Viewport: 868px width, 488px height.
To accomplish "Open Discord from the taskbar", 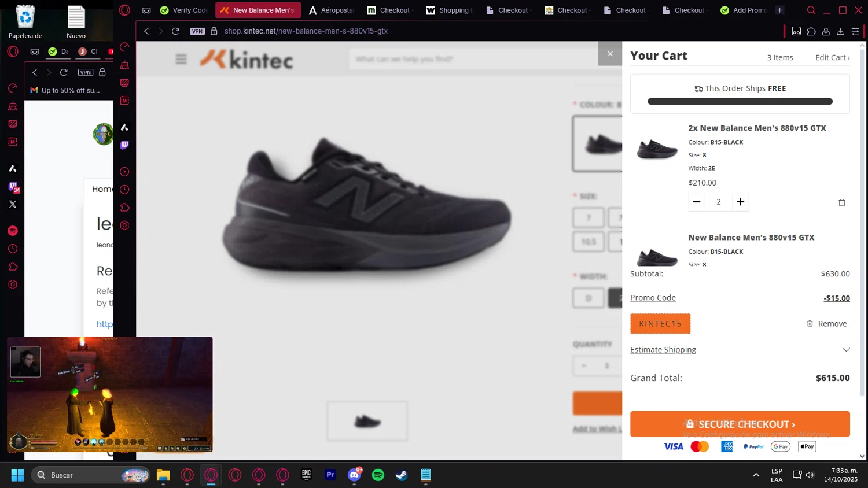I will (x=354, y=475).
